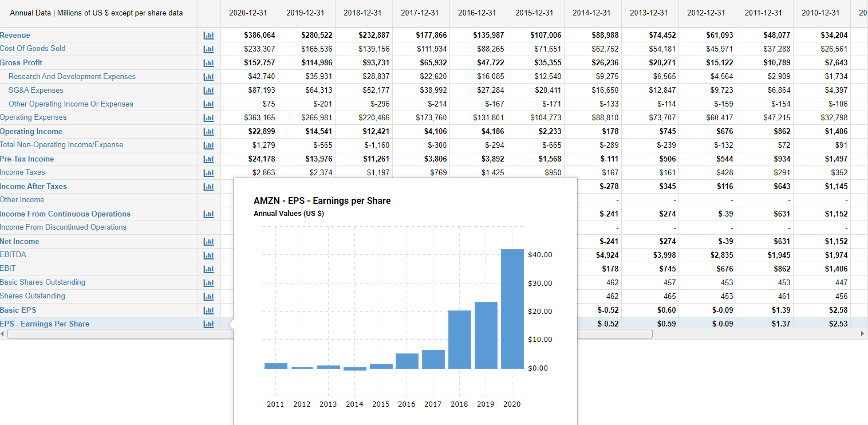Viewport: 868px width, 425px height.
Task: Select the Operating Income label
Action: tap(31, 131)
